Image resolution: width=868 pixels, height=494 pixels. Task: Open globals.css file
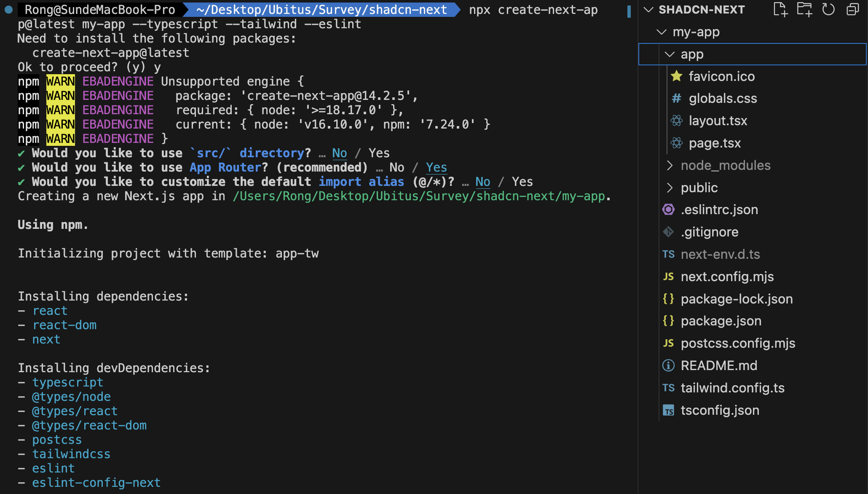(x=723, y=99)
